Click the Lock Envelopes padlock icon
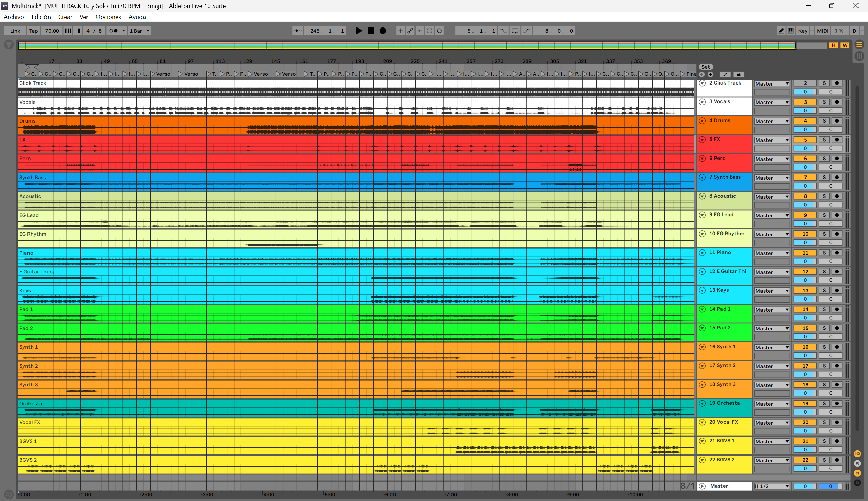This screenshot has height=501, width=868. [739, 74]
